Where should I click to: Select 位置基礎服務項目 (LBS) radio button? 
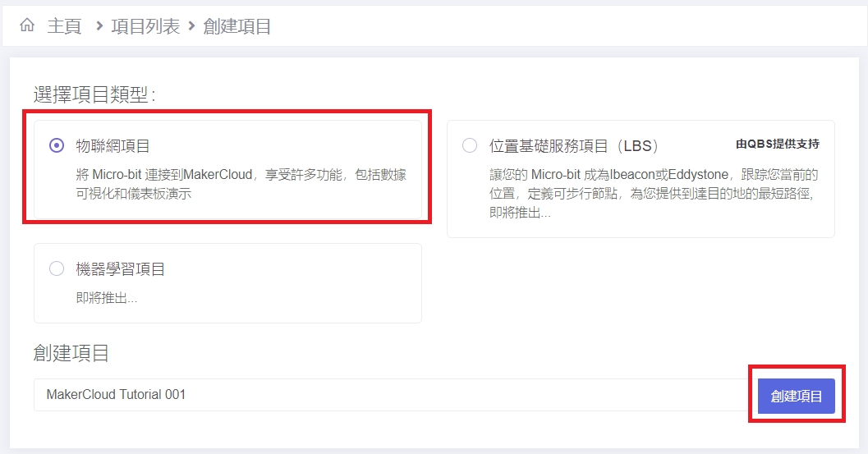(x=470, y=145)
